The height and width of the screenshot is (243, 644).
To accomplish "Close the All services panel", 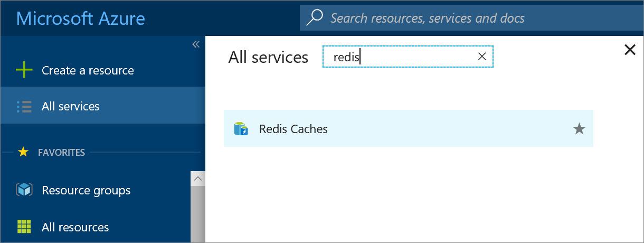I will coord(630,50).
